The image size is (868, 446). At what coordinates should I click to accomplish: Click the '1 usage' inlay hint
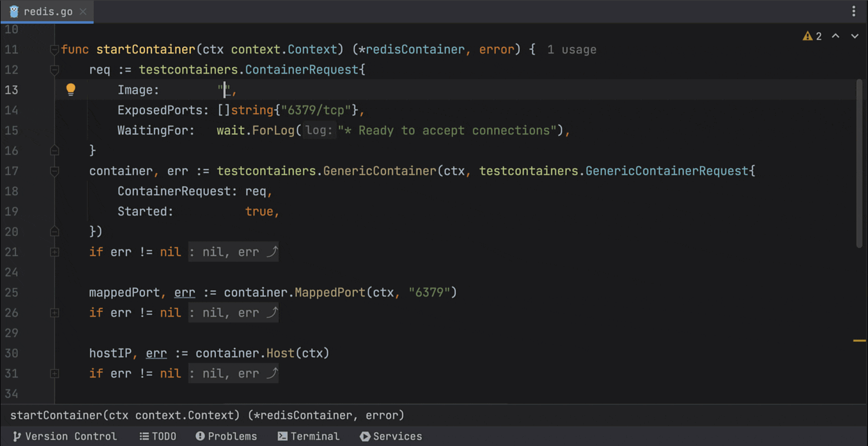pyautogui.click(x=571, y=50)
